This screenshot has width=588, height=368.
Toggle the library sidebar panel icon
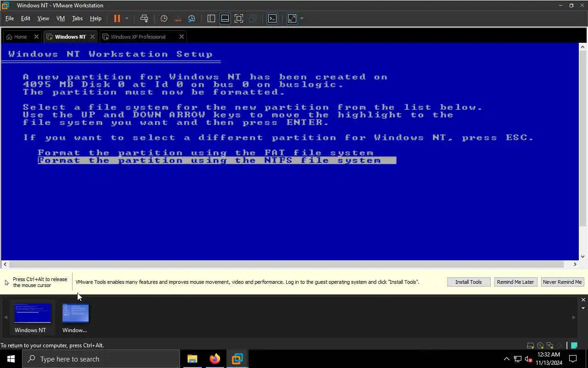(x=211, y=18)
